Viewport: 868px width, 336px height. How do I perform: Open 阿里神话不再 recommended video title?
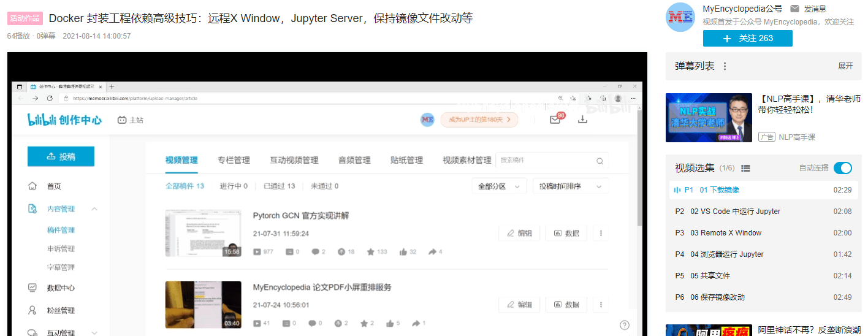[809, 330]
